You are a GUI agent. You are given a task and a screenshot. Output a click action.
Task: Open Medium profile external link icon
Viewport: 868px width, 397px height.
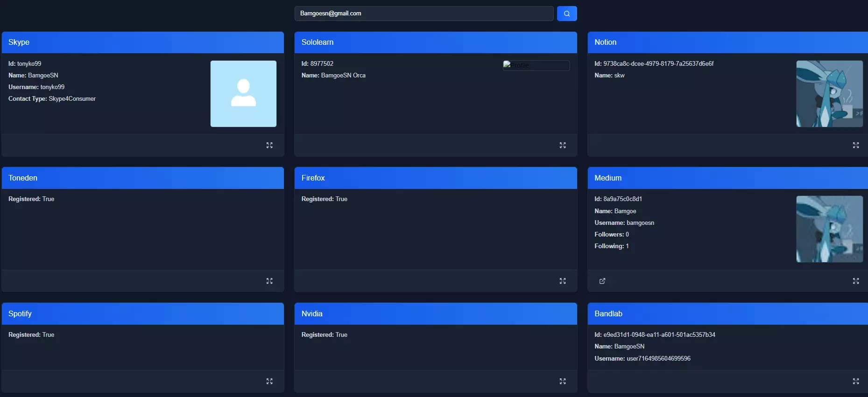(x=602, y=281)
